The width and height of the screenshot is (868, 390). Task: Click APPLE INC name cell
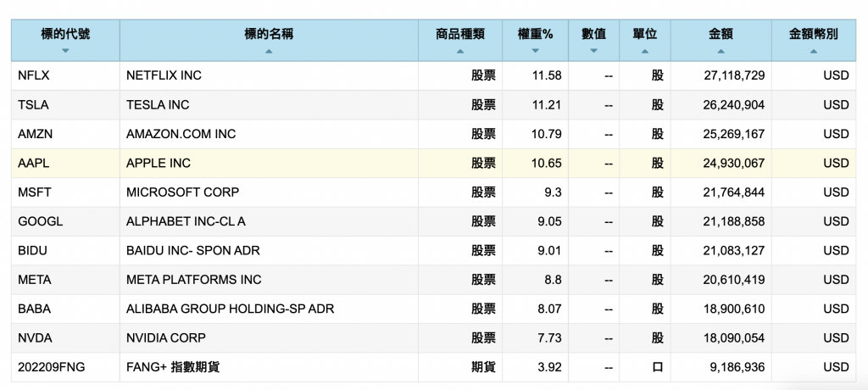269,163
